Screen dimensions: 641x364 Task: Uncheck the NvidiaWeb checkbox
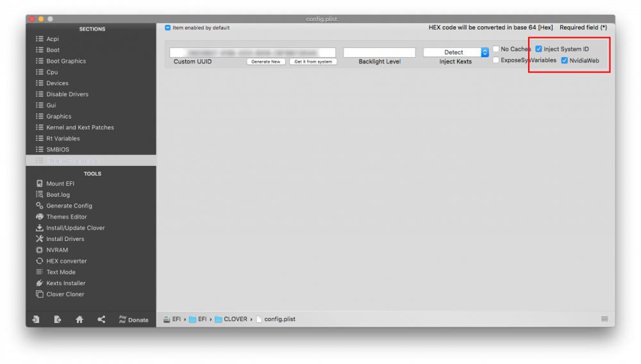click(x=565, y=60)
